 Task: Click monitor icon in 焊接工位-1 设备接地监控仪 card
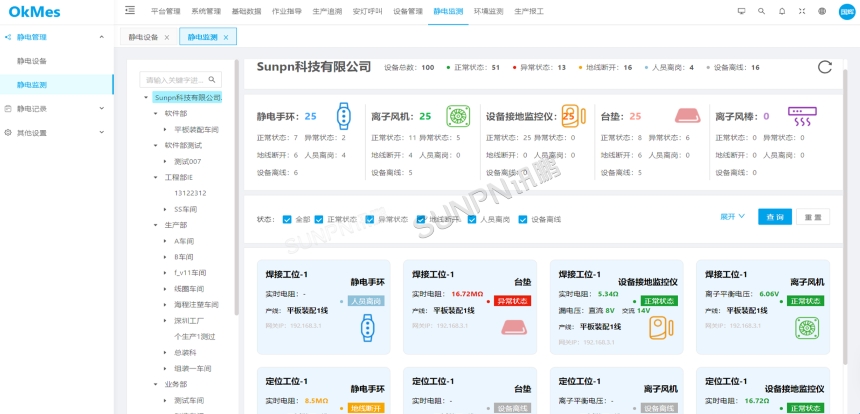coord(661,328)
